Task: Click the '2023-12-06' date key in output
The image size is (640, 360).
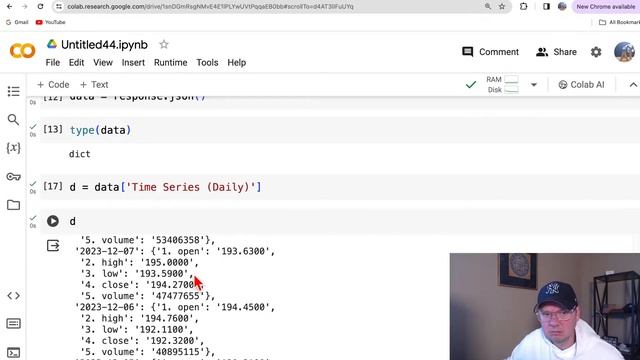Action: click(109, 307)
